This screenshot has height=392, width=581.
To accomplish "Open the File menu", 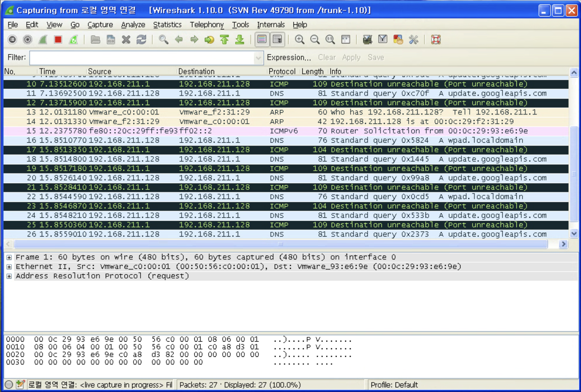I will pos(13,25).
